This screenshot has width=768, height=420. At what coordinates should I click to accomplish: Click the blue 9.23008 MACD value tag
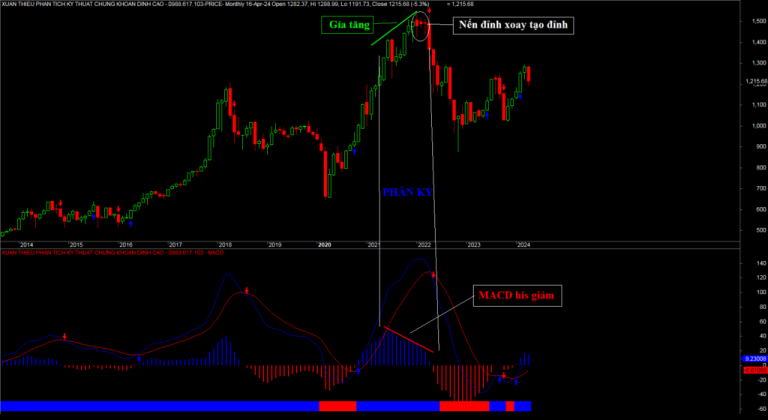752,358
